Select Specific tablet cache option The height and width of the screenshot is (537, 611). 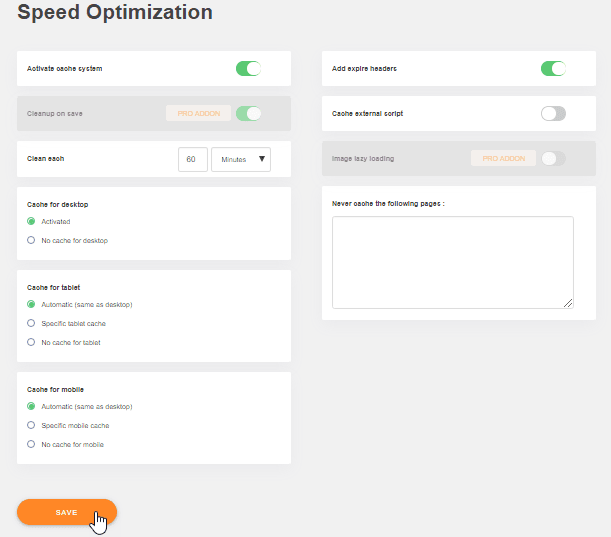(x=32, y=323)
